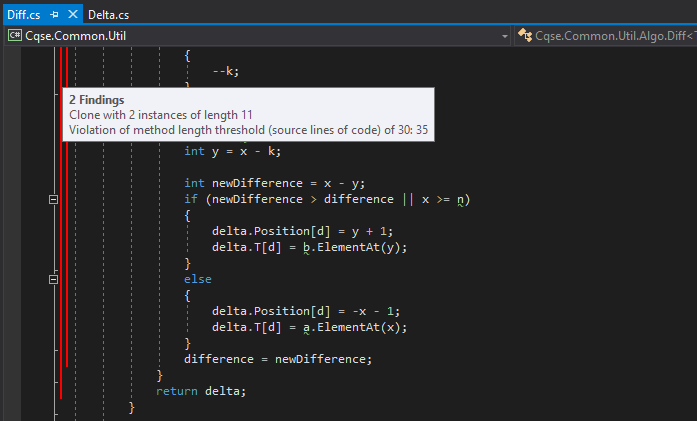Collapse the else block

click(x=54, y=280)
